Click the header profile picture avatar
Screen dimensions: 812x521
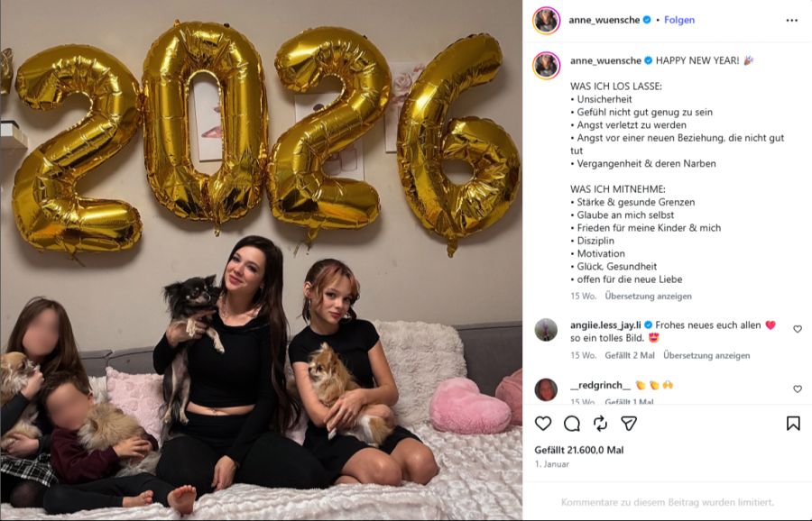tap(547, 21)
